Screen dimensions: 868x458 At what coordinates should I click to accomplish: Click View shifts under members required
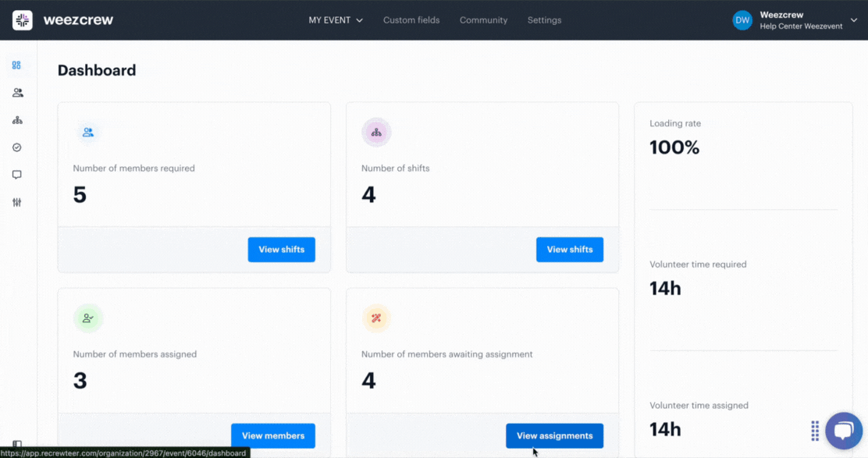pos(281,250)
